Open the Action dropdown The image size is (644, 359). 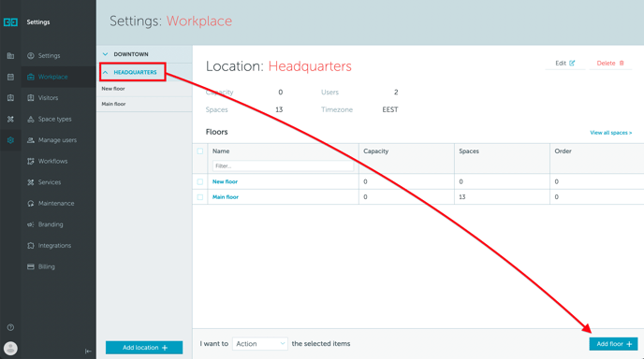pos(260,344)
